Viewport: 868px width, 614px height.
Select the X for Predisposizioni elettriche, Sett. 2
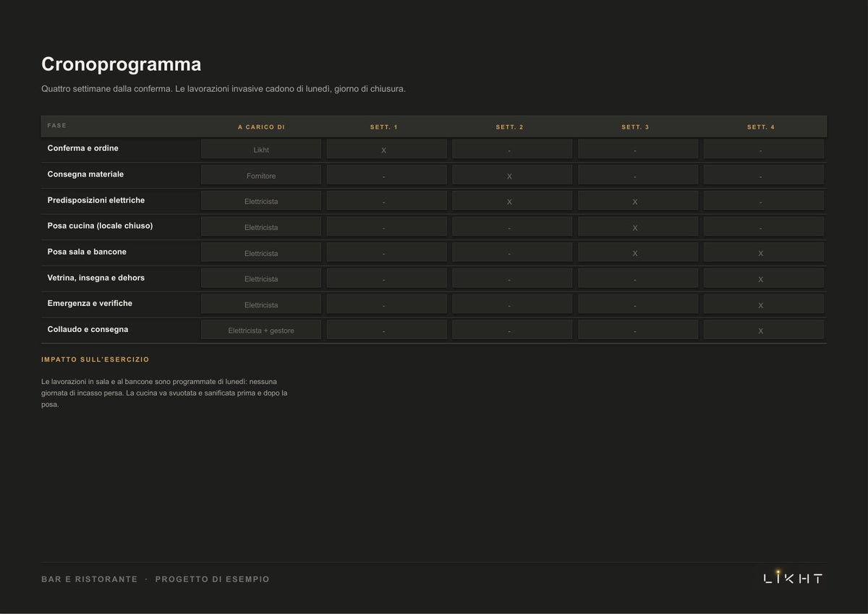(509, 202)
